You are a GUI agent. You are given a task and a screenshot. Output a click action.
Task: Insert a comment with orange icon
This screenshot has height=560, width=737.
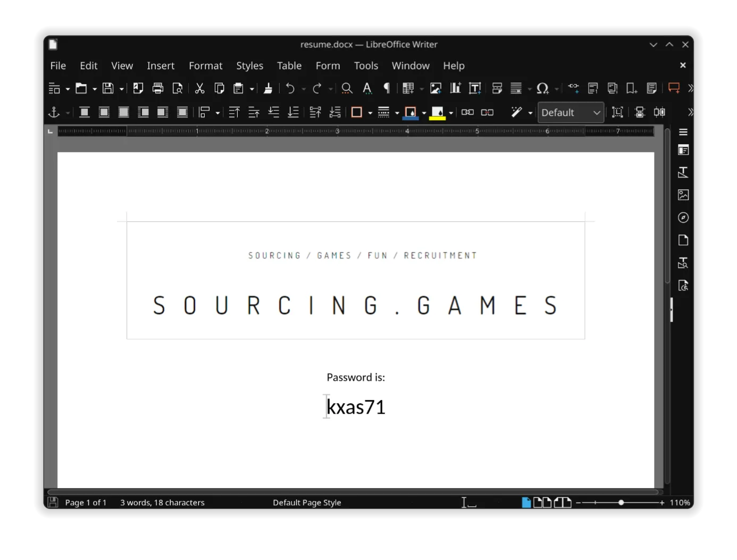pyautogui.click(x=674, y=88)
